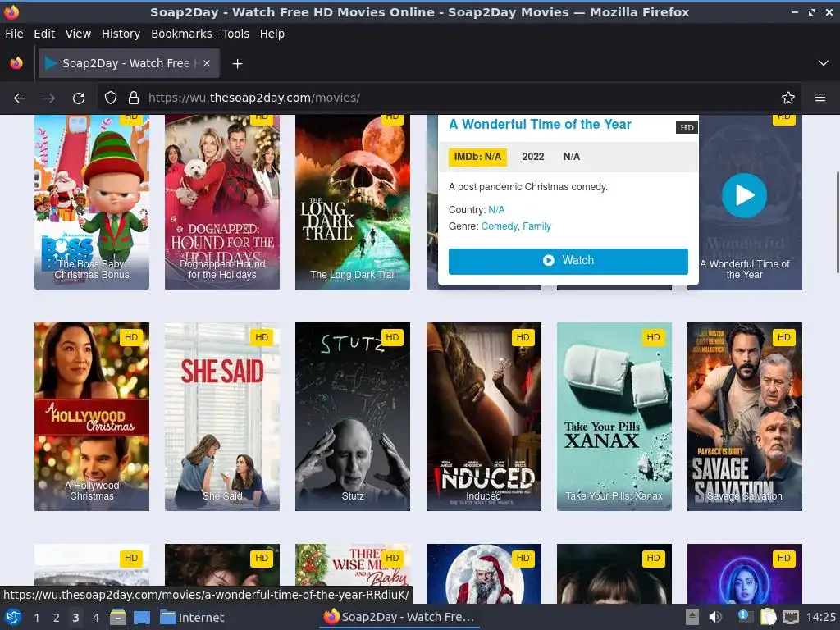Switch to workspace 2

point(57,618)
